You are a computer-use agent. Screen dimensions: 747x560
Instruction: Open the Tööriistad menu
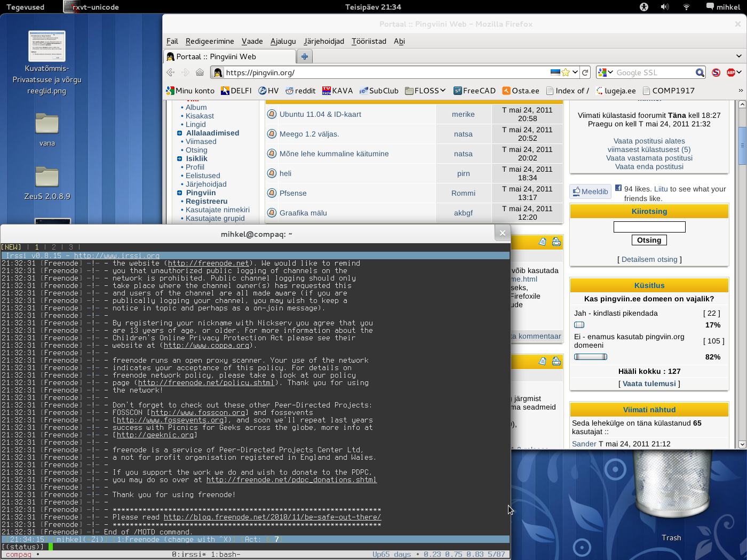(369, 41)
